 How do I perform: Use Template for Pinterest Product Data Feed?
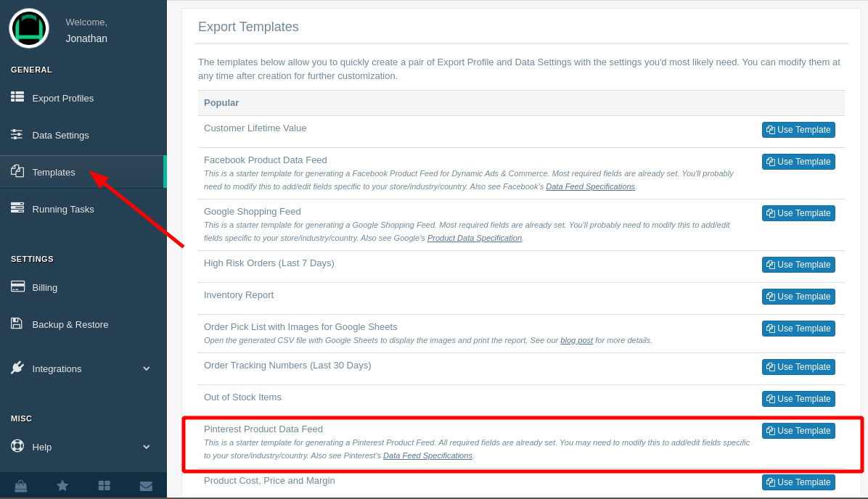[x=798, y=431]
